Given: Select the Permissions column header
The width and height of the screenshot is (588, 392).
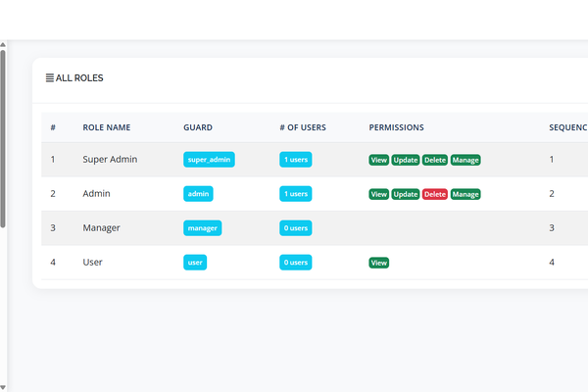Looking at the screenshot, I should click(x=396, y=127).
